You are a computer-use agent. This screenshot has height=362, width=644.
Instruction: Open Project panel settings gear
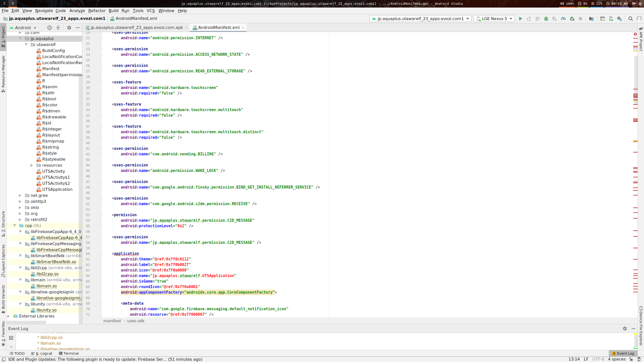pyautogui.click(x=69, y=28)
